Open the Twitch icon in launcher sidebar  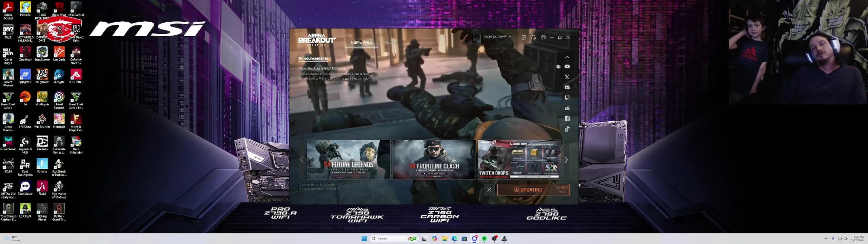(x=567, y=98)
